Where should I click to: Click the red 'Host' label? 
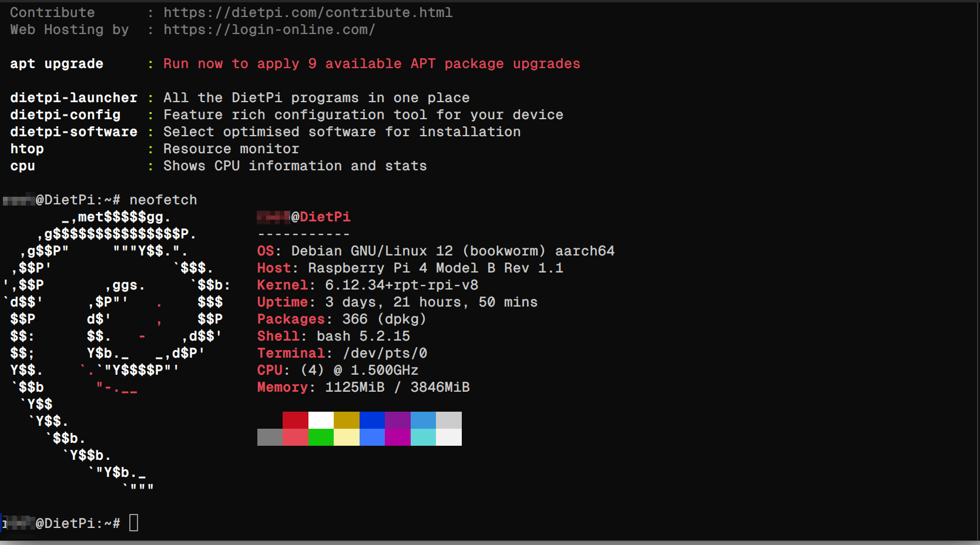point(274,268)
